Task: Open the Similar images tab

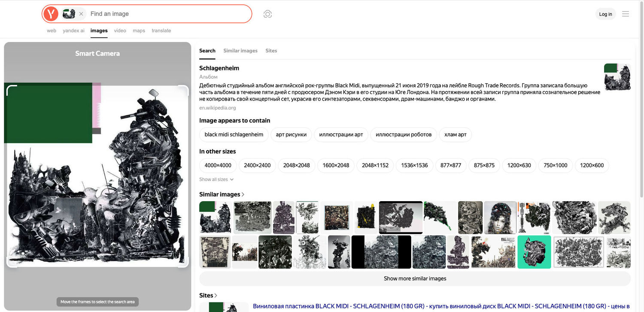Action: tap(240, 51)
